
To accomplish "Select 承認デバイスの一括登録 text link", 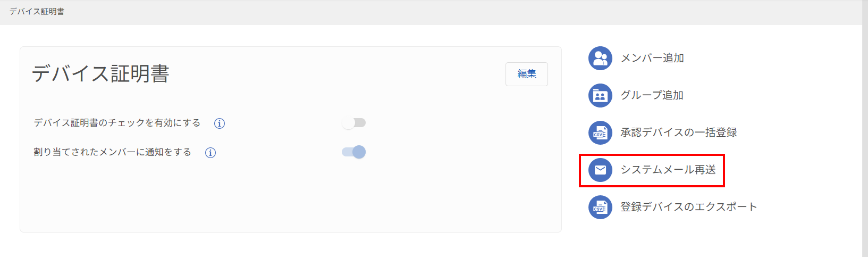I will [x=679, y=132].
